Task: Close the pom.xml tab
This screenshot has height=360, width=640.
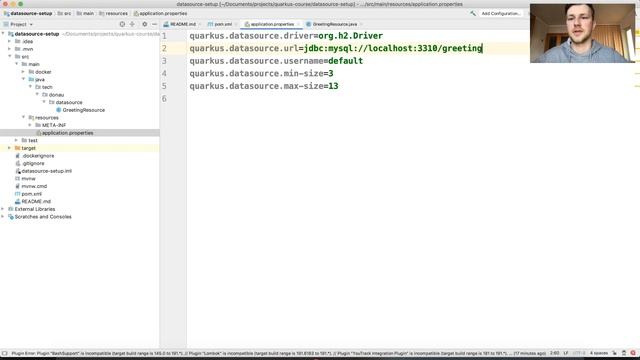Action: point(236,24)
